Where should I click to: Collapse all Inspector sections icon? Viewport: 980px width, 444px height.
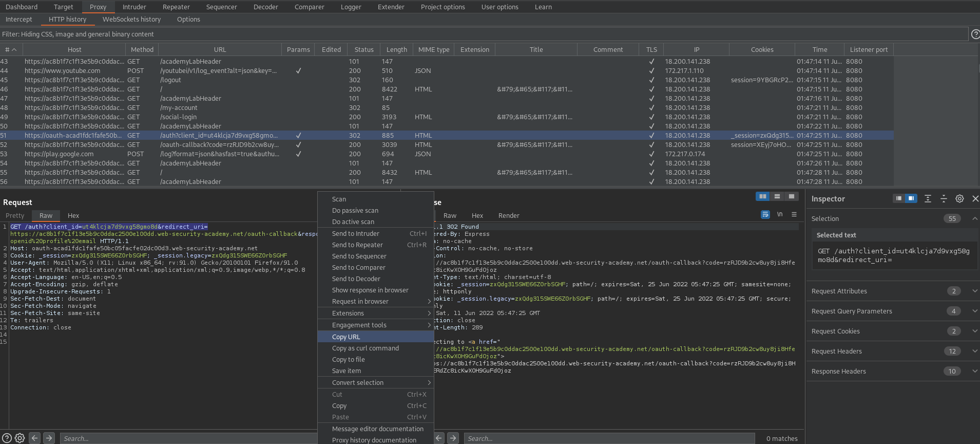tap(944, 198)
